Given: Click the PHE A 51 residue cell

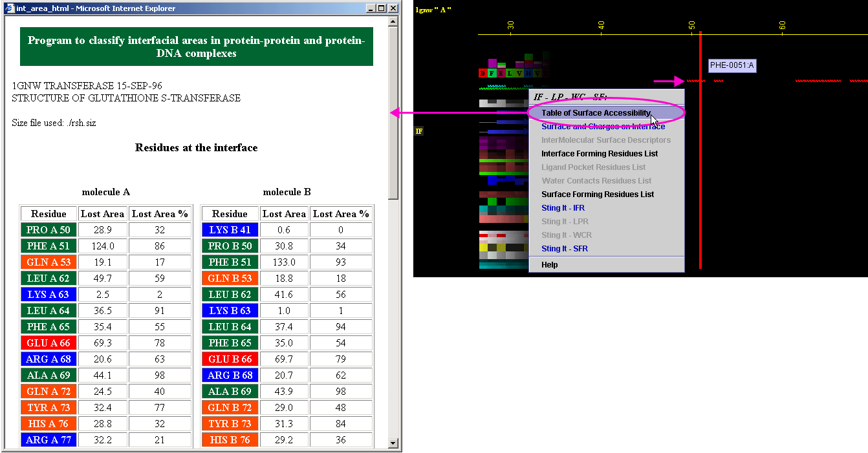Looking at the screenshot, I should [49, 246].
